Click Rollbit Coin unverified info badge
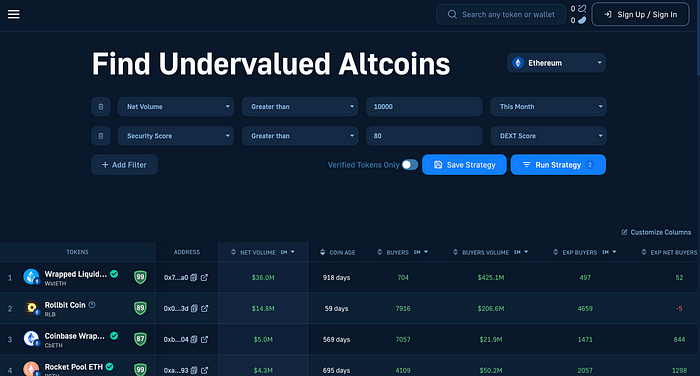700x376 pixels. [92, 305]
